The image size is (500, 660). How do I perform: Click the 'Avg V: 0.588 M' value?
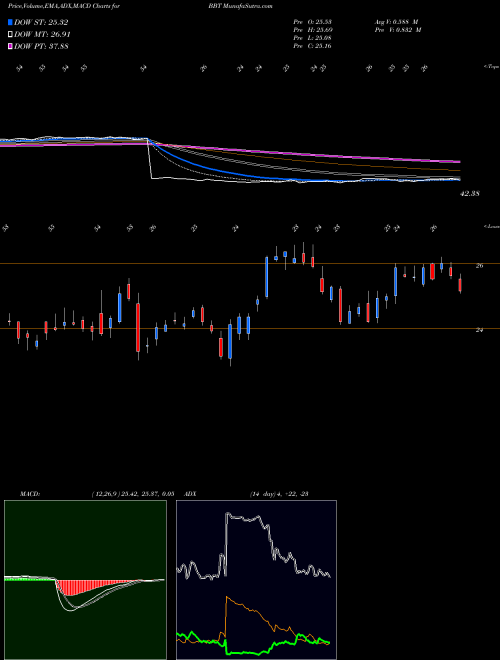tap(396, 22)
